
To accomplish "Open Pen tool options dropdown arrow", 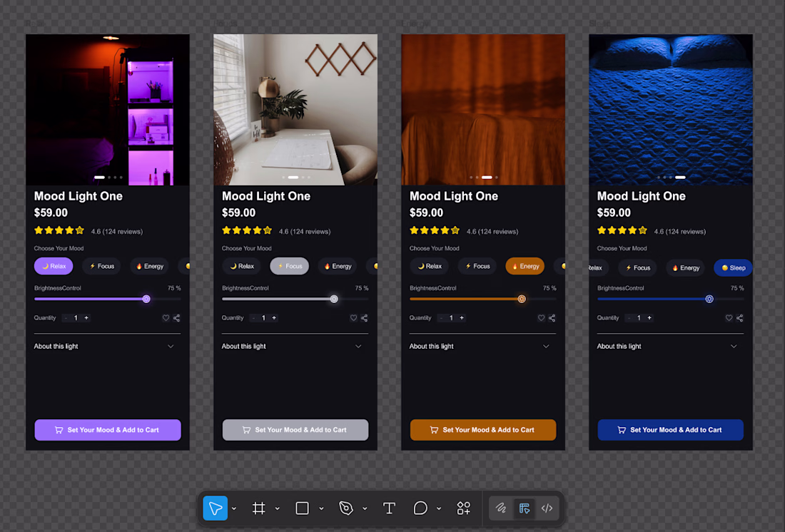I will coord(365,508).
